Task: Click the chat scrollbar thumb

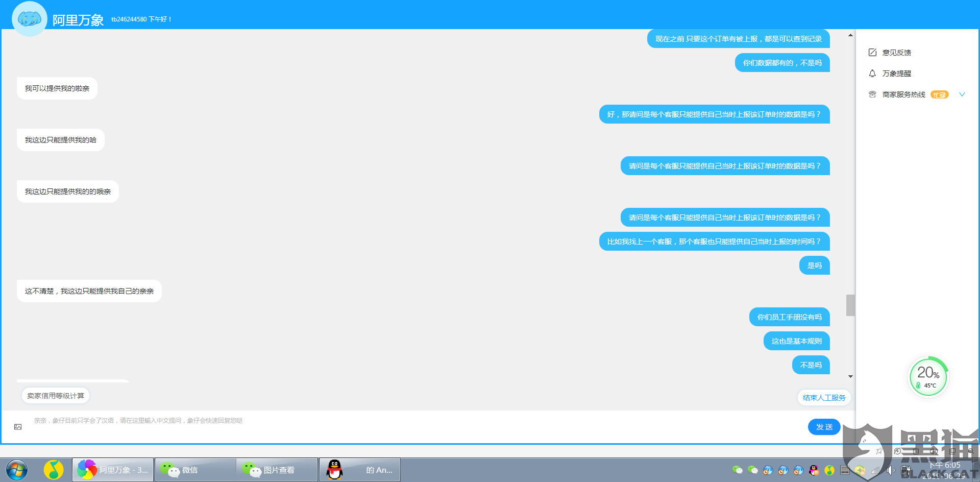Action: tap(850, 305)
